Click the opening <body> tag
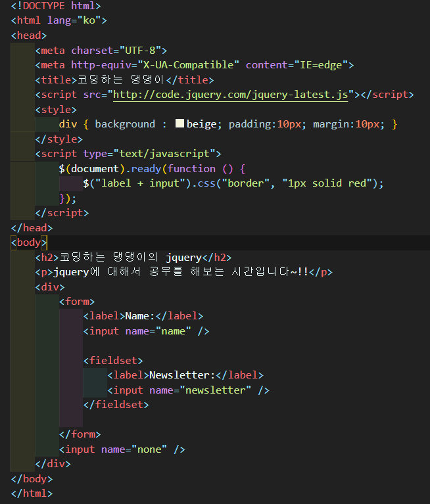This screenshot has height=504, width=430. click(29, 242)
